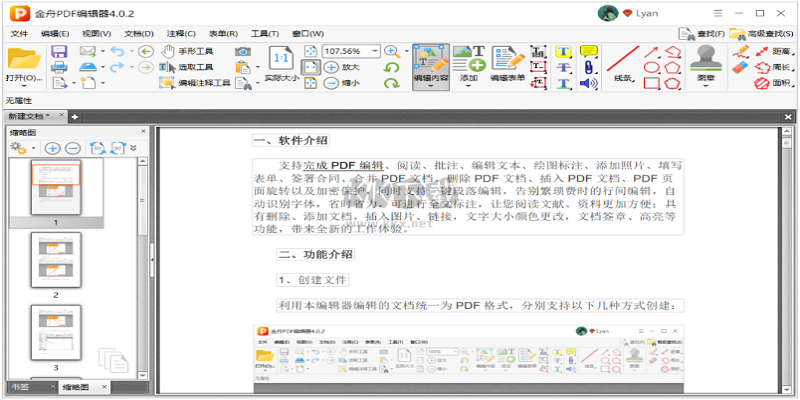Click the Sound speaker annotation icon
Image resolution: width=800 pixels, height=400 pixels.
pos(589,83)
